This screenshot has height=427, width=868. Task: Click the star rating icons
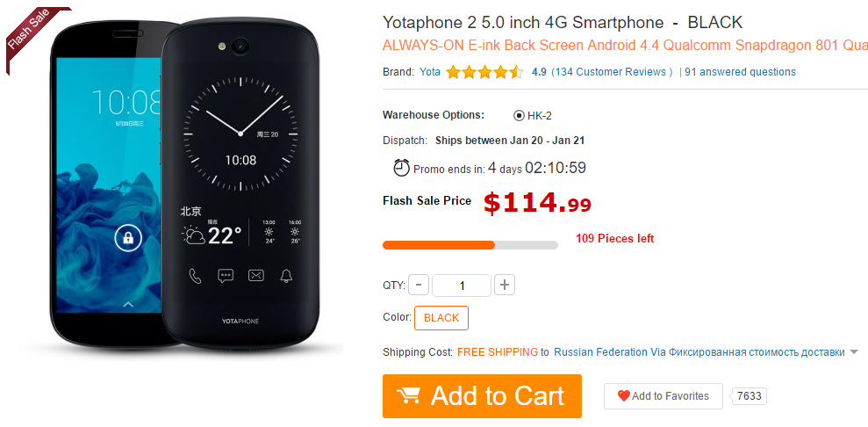484,72
